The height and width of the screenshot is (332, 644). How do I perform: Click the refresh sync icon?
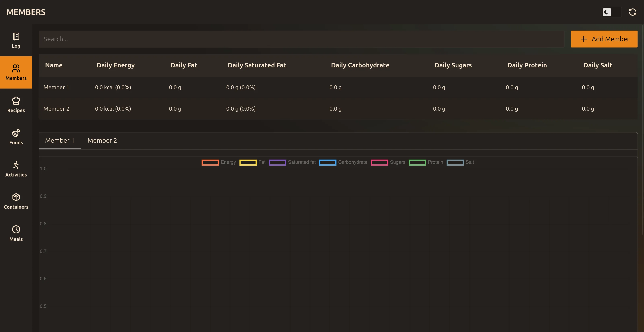click(x=633, y=12)
